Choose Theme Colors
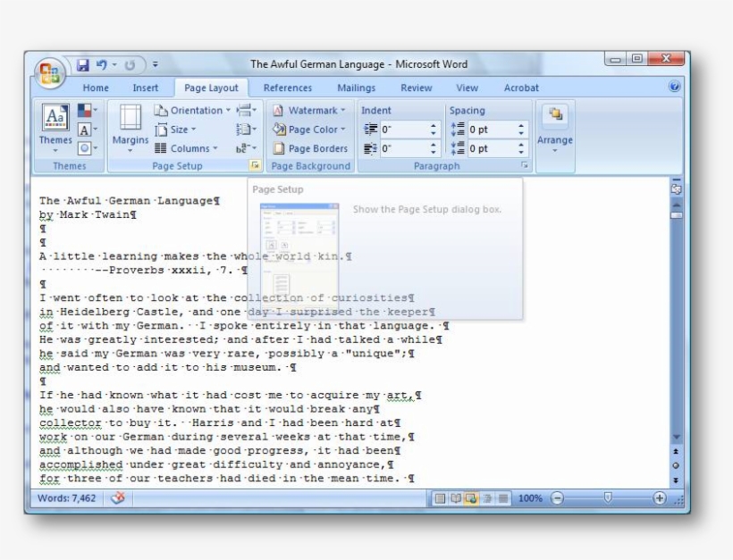 click(88, 111)
